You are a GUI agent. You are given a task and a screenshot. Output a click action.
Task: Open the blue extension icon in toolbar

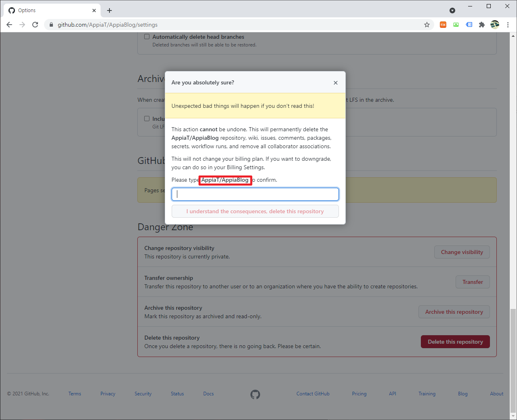pyautogui.click(x=469, y=25)
